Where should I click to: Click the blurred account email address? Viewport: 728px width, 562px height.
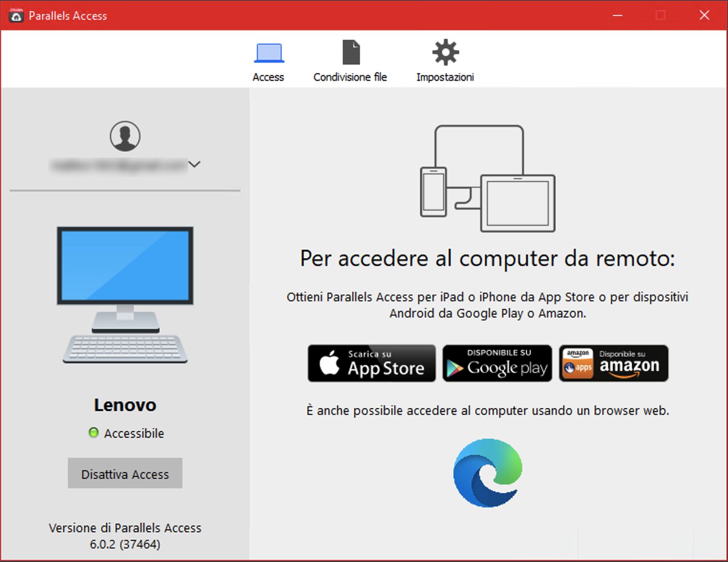[119, 165]
